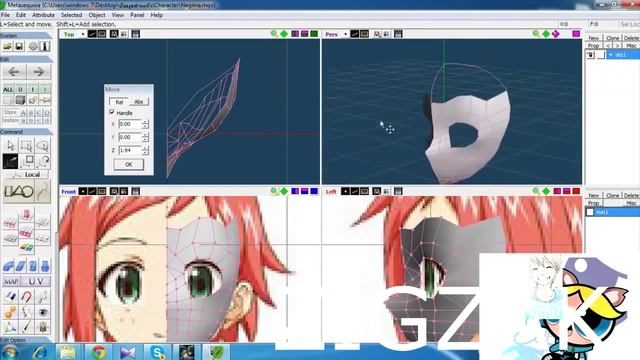Click the MAP button
640x360 pixels.
click(11, 282)
